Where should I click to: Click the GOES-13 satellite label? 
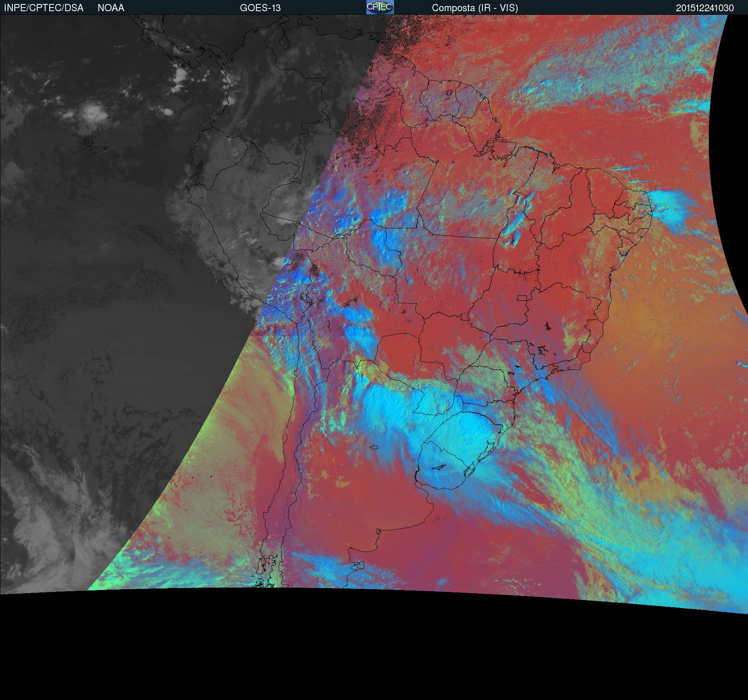click(260, 8)
